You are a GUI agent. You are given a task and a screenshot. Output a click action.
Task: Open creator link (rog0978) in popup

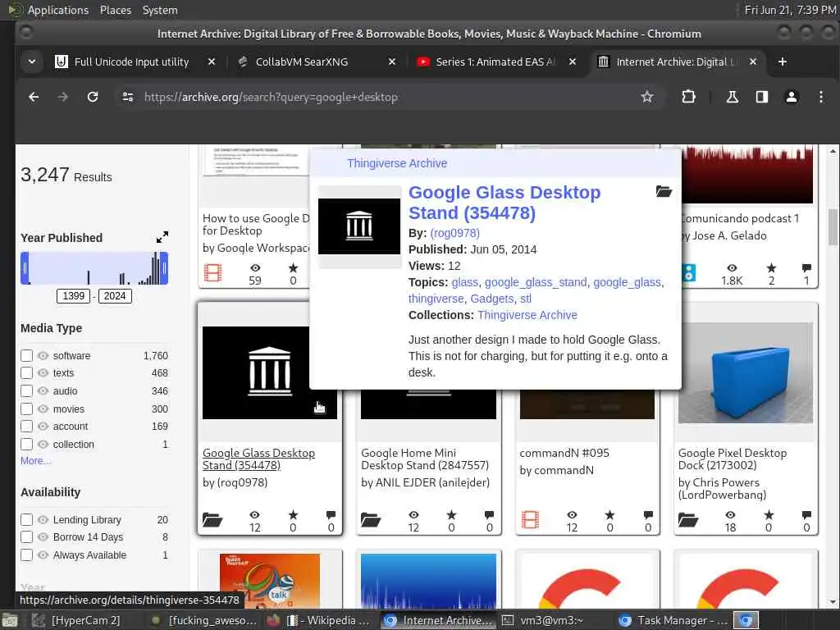tap(454, 233)
